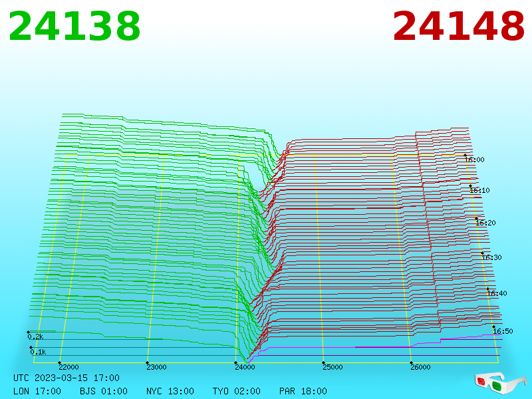
Task: Click the 0.2k volume axis label
Action: click(36, 337)
